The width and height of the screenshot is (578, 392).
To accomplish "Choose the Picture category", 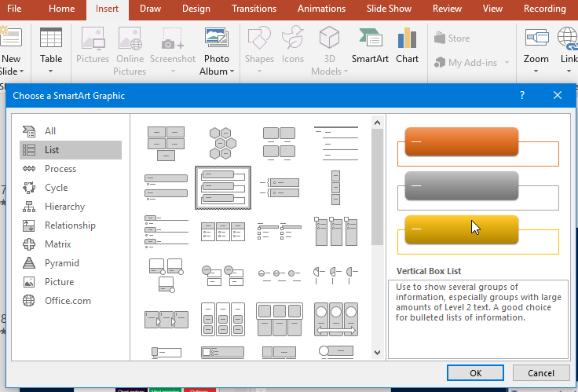I will coord(71,281).
